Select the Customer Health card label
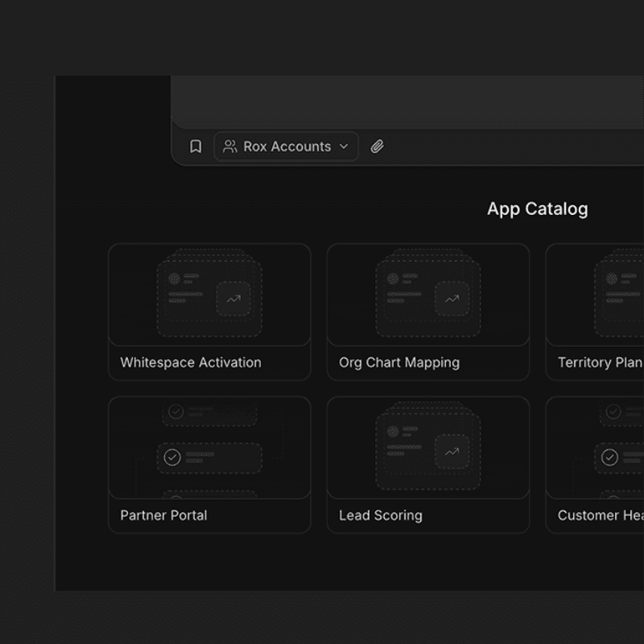The image size is (644, 644). [x=600, y=515]
